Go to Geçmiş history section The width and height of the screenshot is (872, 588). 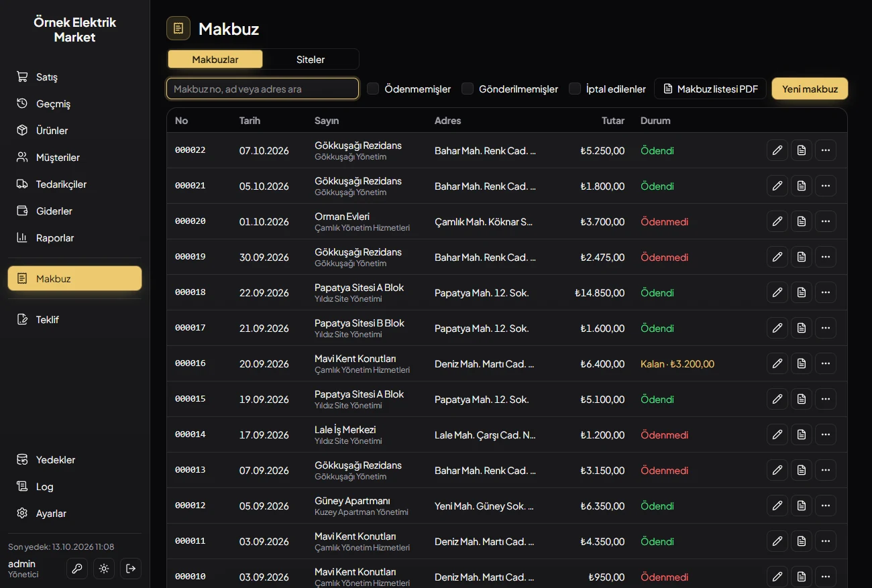(x=74, y=104)
